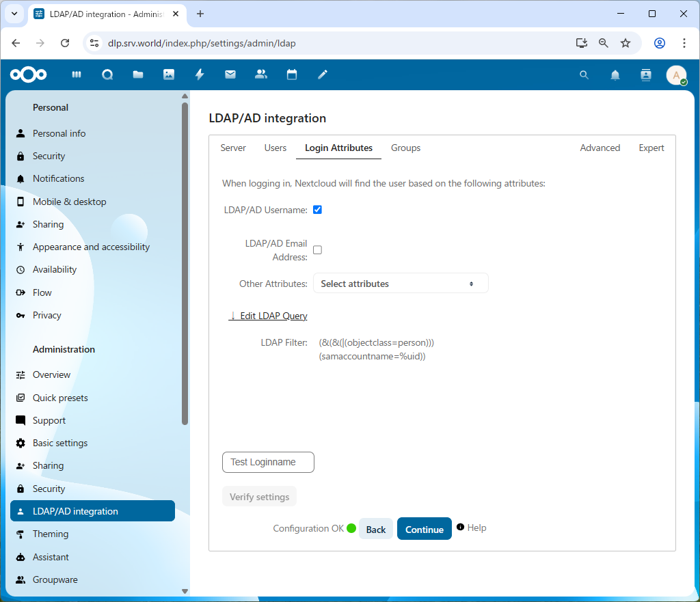Image resolution: width=700 pixels, height=602 pixels.
Task: Open the Nextcloud logo home
Action: click(29, 74)
